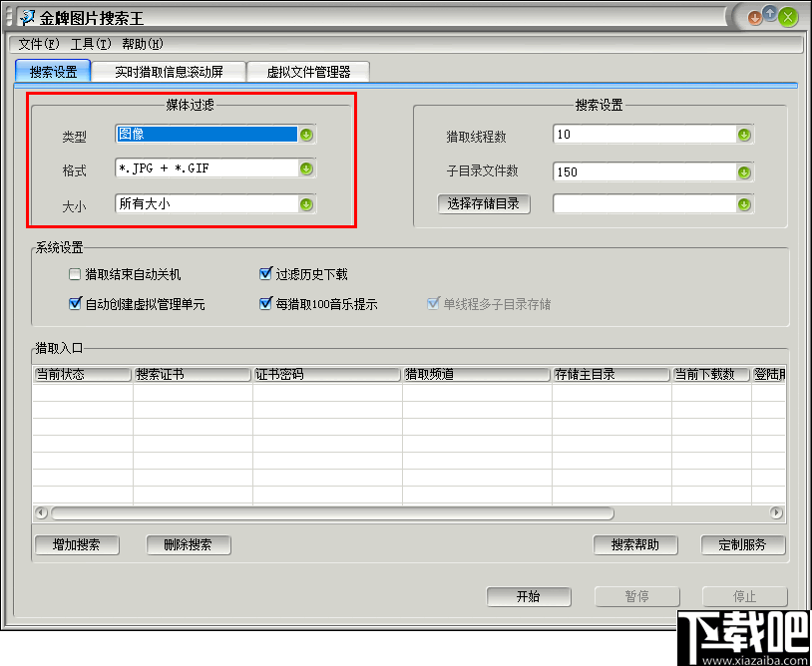Click the 增加搜索 button
This screenshot has height=666, width=812.
[x=77, y=545]
